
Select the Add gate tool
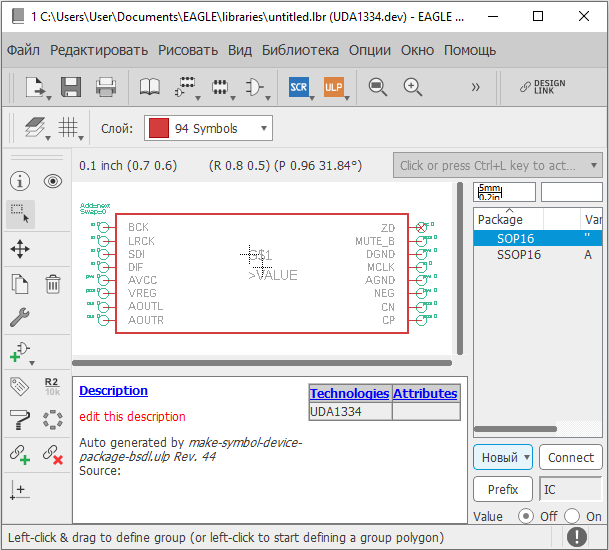pyautogui.click(x=20, y=352)
